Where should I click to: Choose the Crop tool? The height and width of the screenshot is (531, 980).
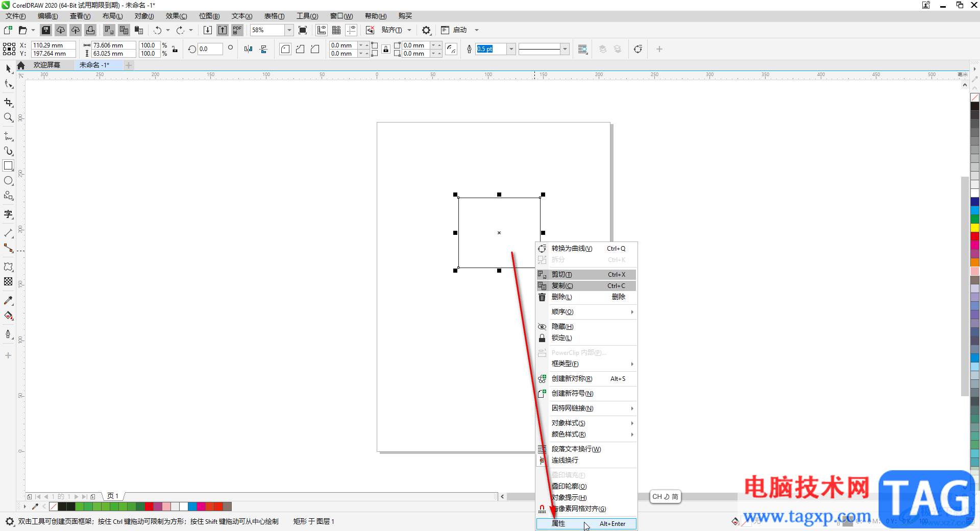click(x=8, y=103)
